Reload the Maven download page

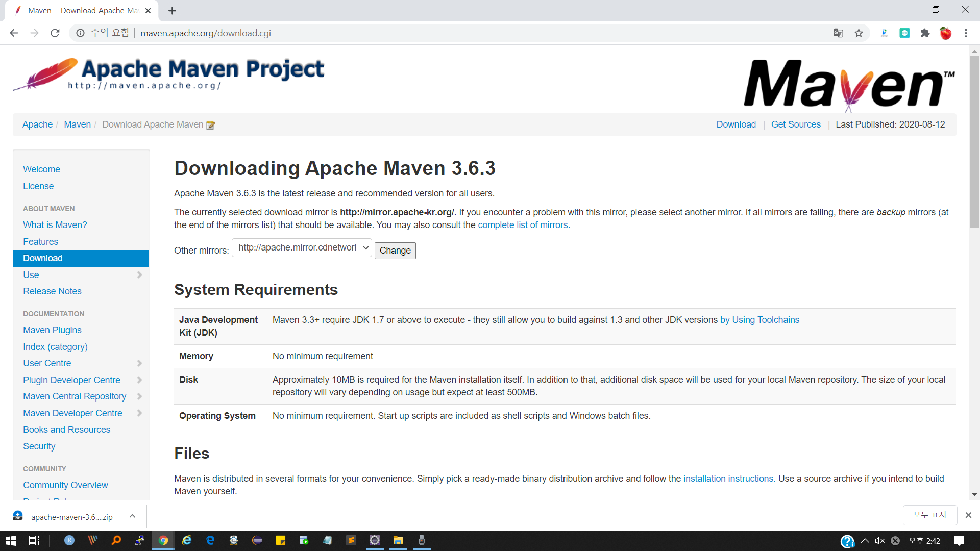[55, 33]
